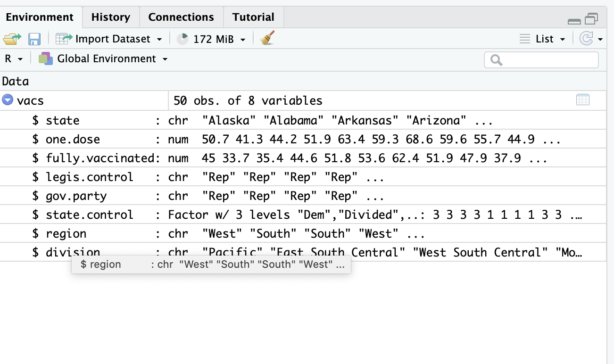Switch to the History tab
Image resolution: width=614 pixels, height=364 pixels.
click(x=111, y=17)
